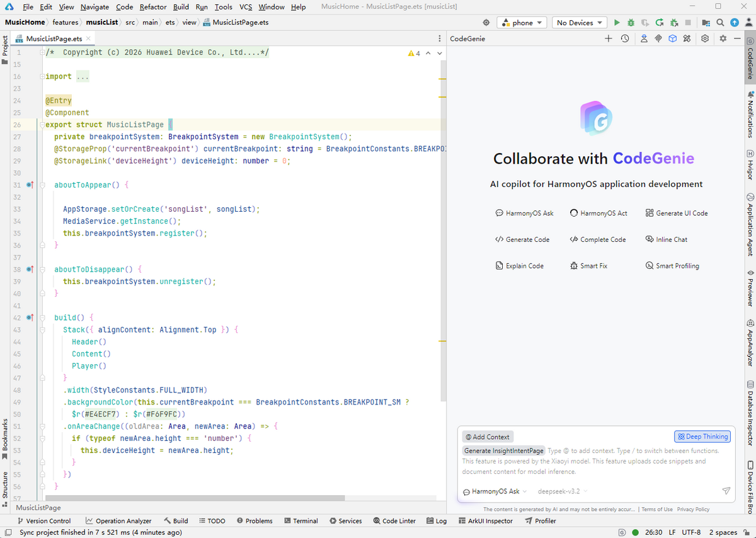Open CodeGenie chat history clock icon
Viewport: 756px width, 538px height.
(624, 38)
